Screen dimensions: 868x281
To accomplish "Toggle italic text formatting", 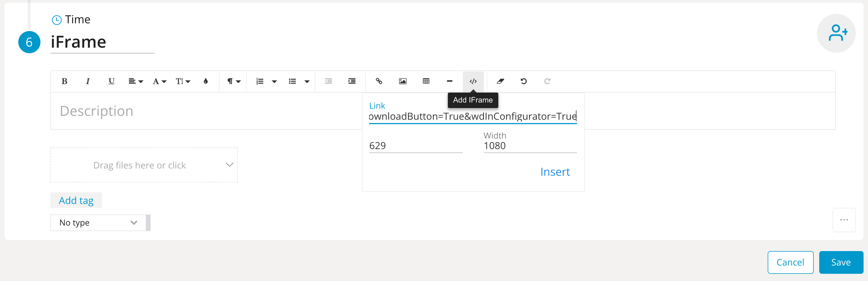I will 88,81.
